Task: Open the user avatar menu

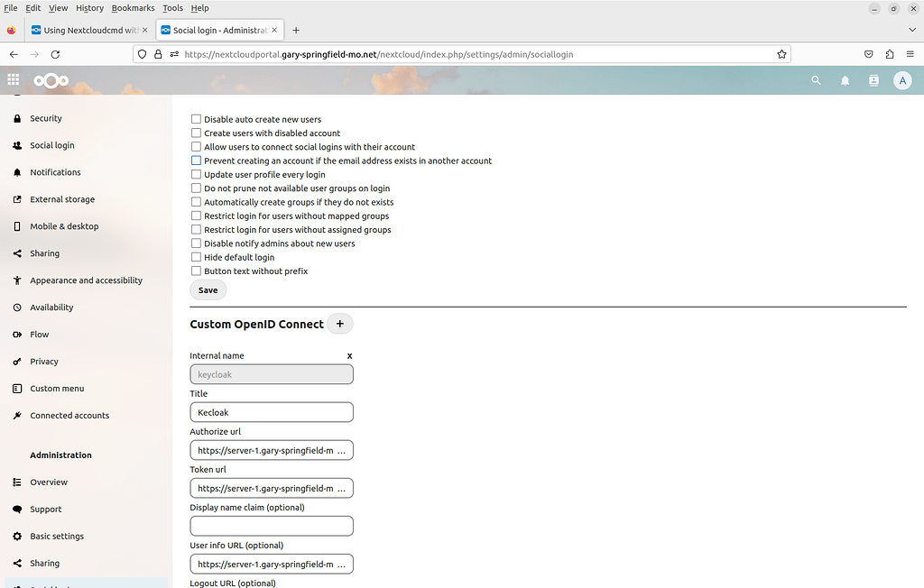Action: [901, 80]
